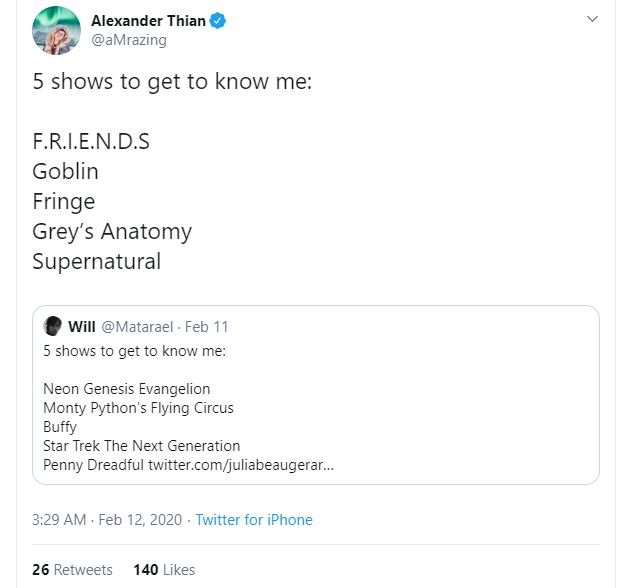Screen dimensions: 626x588
Task: Open the @aMrazing handle
Action: point(129,40)
